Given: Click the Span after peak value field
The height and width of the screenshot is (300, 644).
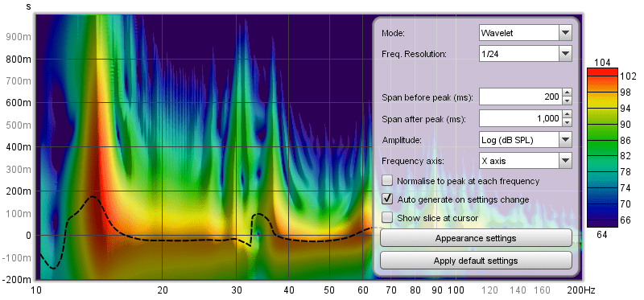Looking at the screenshot, I should click(x=520, y=118).
